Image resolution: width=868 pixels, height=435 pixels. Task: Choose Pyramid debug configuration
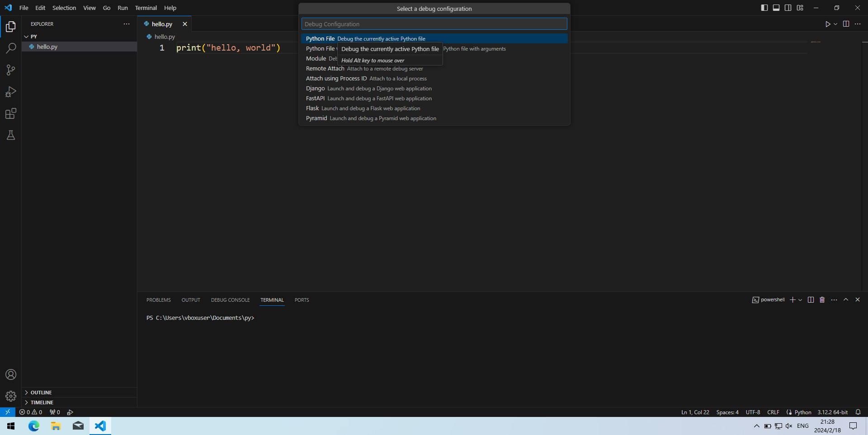click(x=434, y=118)
